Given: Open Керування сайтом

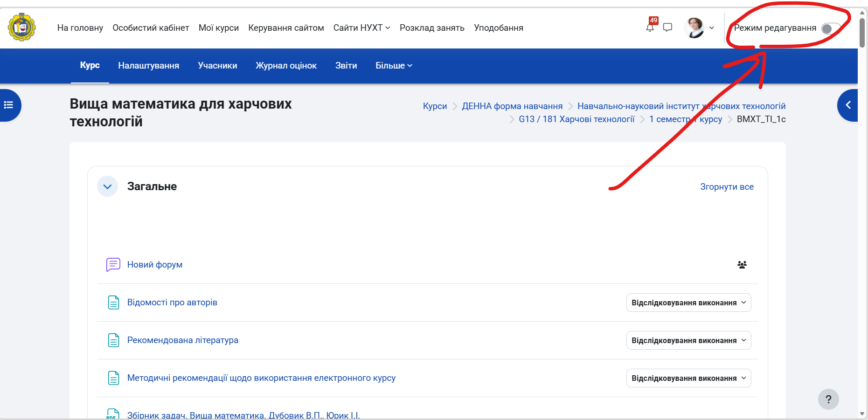Looking at the screenshot, I should [286, 28].
